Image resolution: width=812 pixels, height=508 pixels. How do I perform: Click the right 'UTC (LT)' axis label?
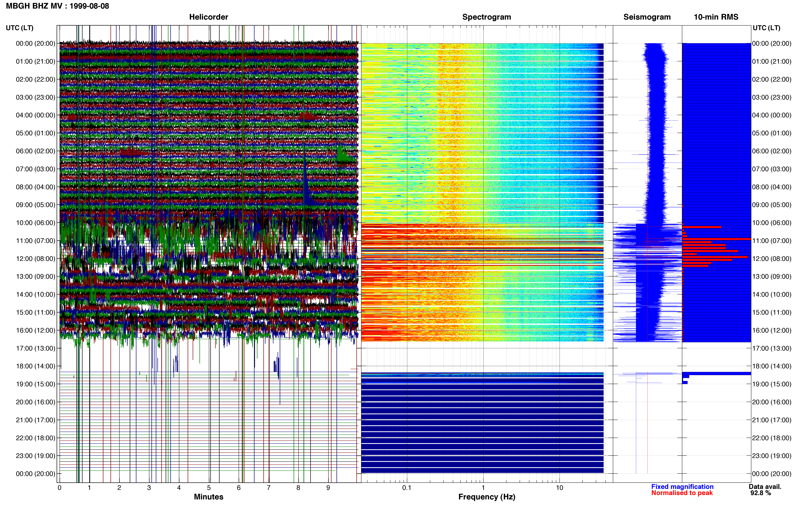click(766, 28)
